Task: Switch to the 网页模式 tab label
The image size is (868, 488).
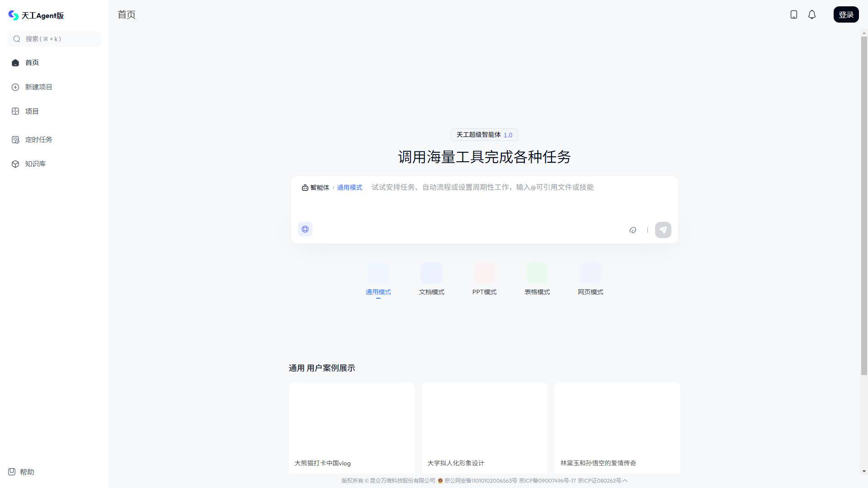Action: 590,292
